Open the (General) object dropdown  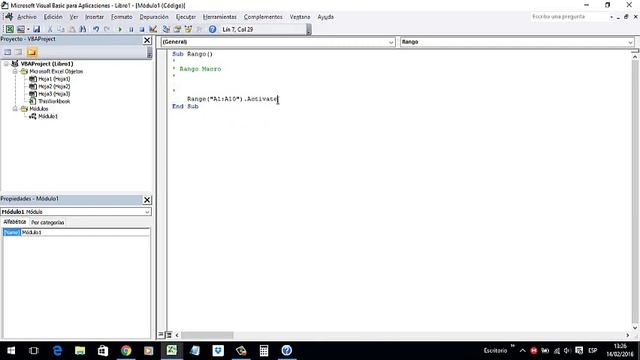(x=391, y=42)
